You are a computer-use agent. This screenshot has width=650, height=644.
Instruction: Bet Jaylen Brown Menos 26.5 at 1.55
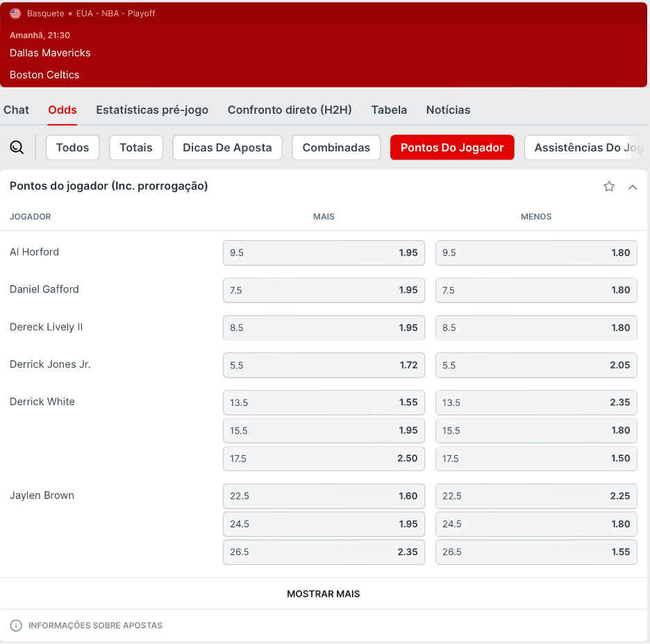point(536,552)
